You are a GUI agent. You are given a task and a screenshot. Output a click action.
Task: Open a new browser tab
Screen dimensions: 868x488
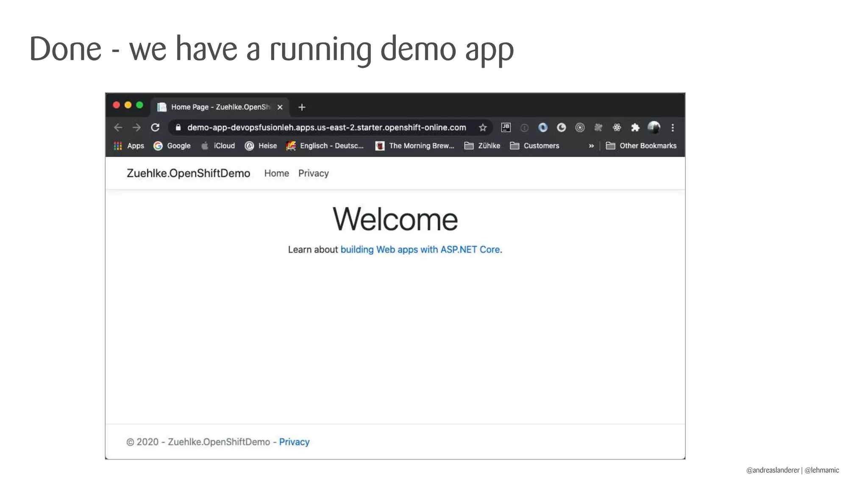(x=302, y=107)
